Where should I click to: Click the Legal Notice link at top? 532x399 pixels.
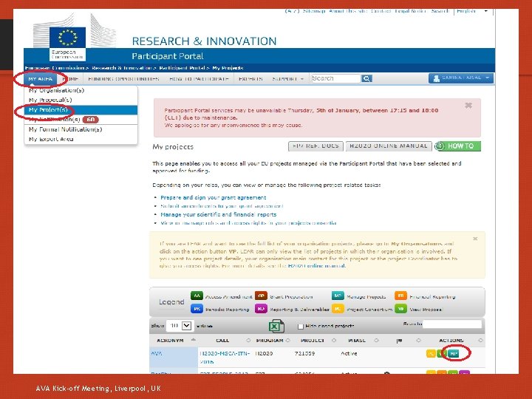tap(410, 11)
